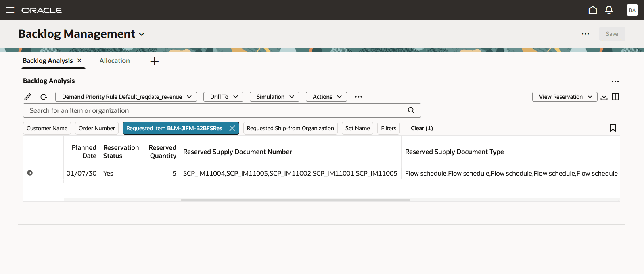Viewport: 644px width, 274px height.
Task: Refresh the Backlog Analysis table
Action: 44,97
